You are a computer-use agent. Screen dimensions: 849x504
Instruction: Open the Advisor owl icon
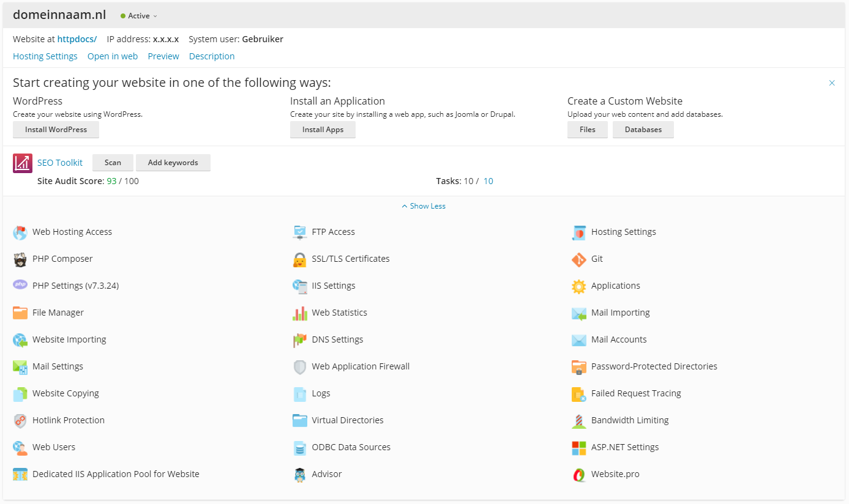(299, 475)
